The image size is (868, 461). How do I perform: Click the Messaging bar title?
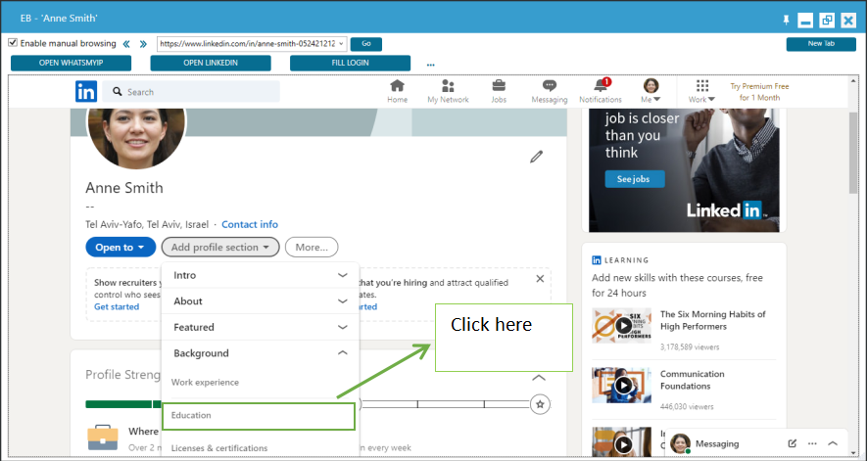tap(717, 443)
